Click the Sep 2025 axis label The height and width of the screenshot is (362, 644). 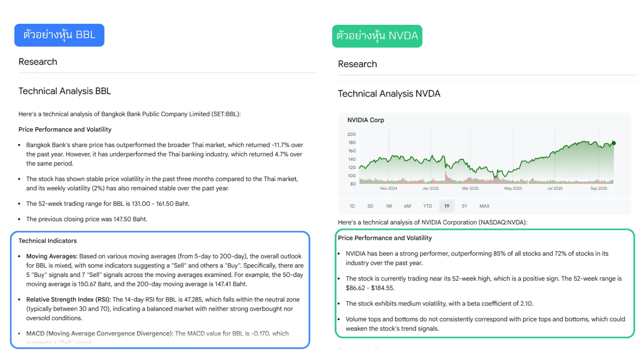(599, 188)
